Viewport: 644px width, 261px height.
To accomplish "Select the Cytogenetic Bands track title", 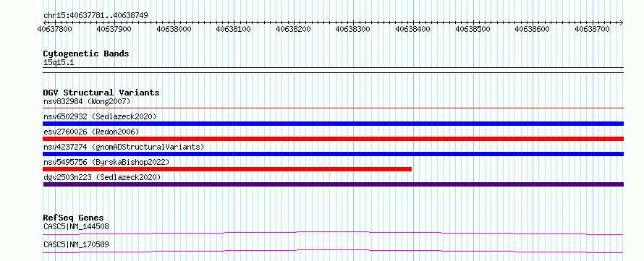I will 86,54.
